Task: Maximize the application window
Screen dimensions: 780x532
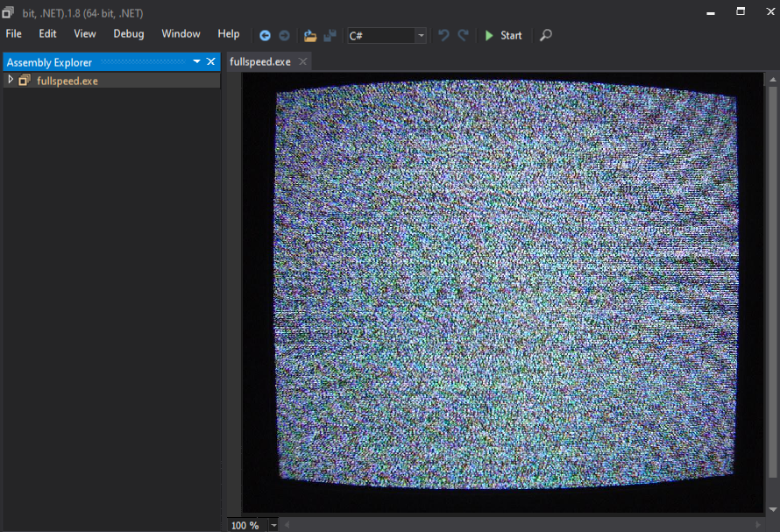Action: coord(741,11)
